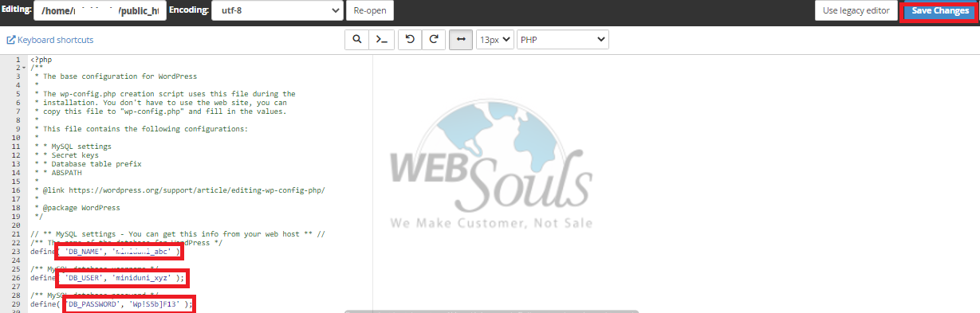Open Keyboard shortcuts link

(55, 40)
